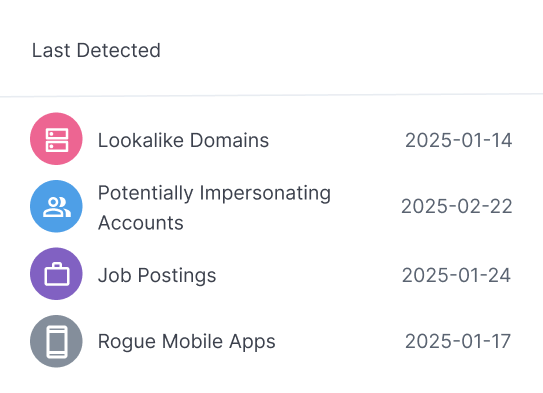Click the 2025-02-22 detection date
The height and width of the screenshot is (393, 543).
[x=456, y=206]
